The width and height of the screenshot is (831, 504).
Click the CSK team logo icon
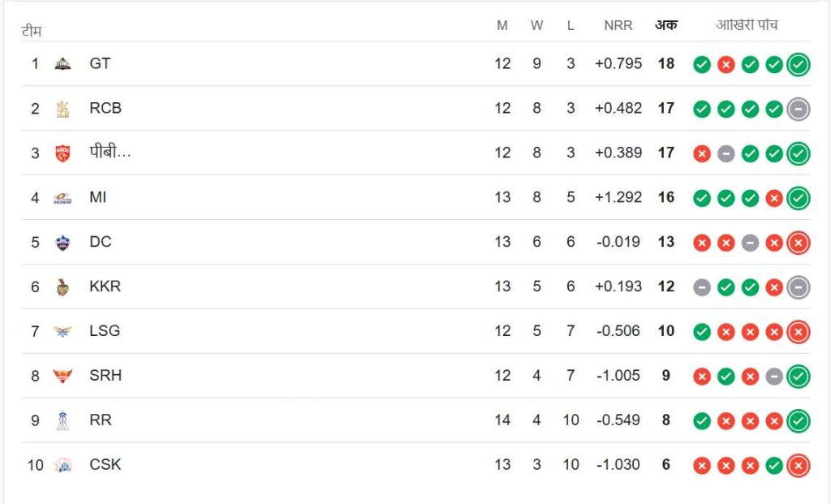click(x=62, y=466)
